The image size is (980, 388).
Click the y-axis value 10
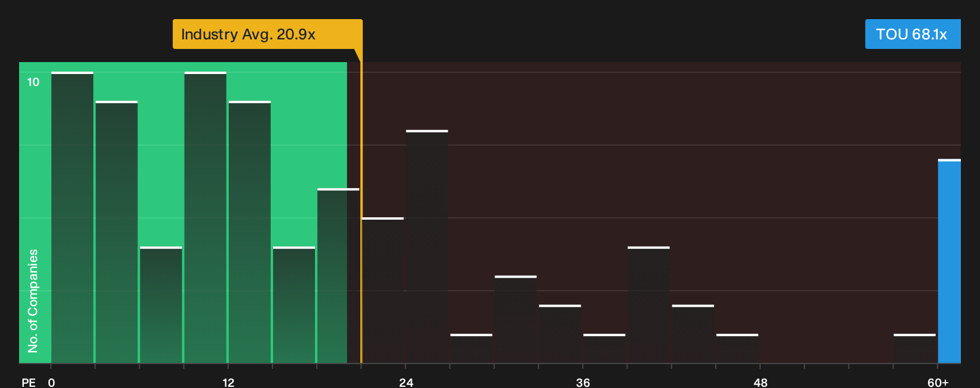pyautogui.click(x=33, y=82)
